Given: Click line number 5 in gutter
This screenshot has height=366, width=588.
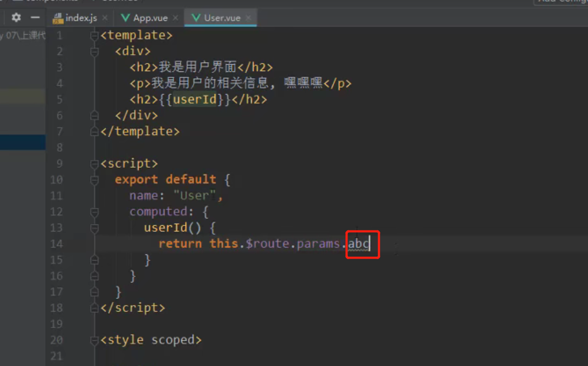Looking at the screenshot, I should point(60,99).
